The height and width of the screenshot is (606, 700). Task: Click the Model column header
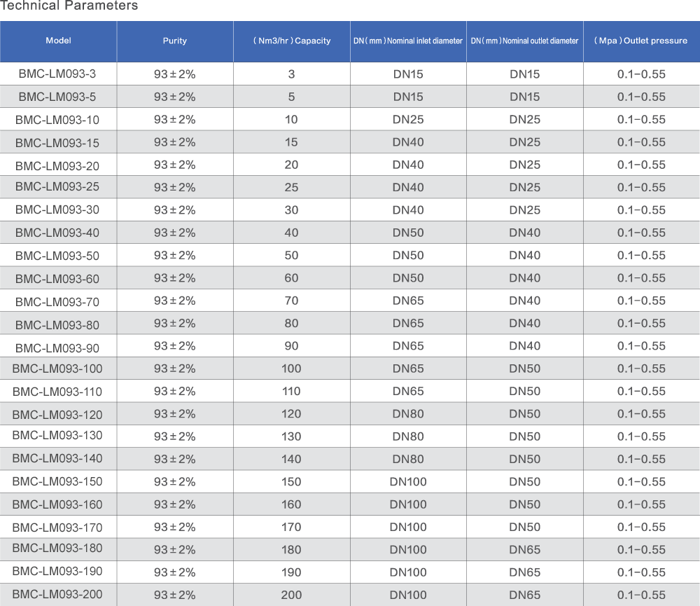point(58,41)
